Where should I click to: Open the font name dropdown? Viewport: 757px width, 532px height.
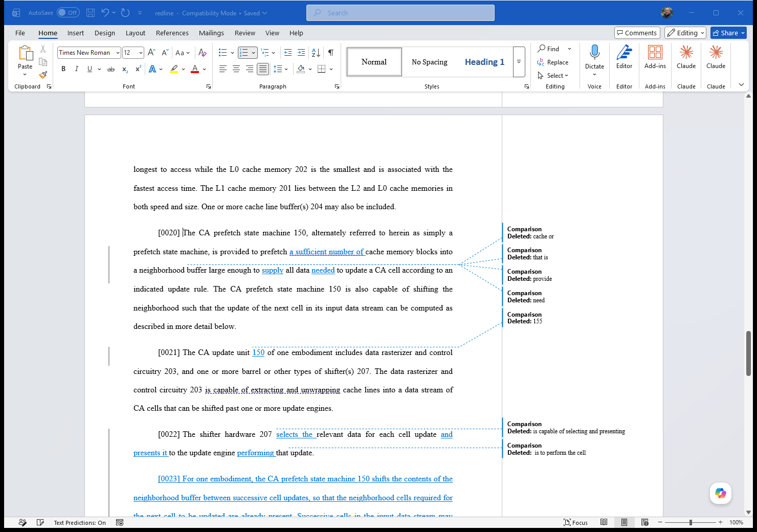pos(118,53)
